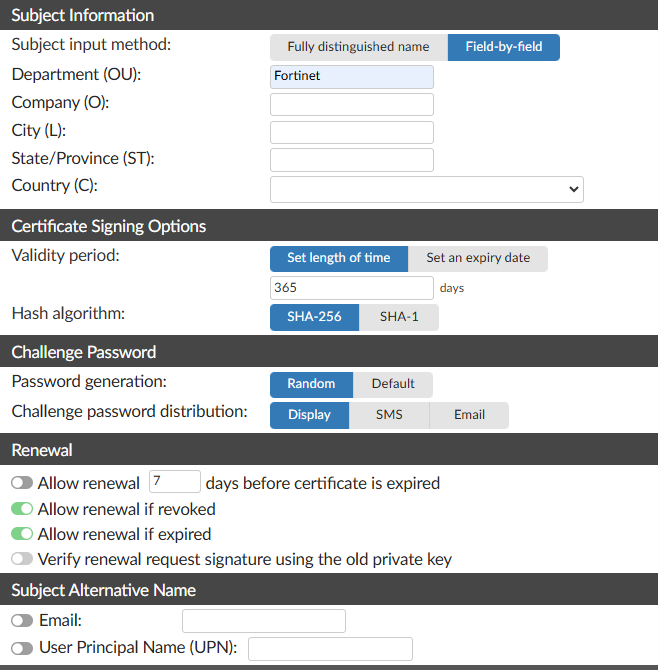Switch to Set an expiry date
This screenshot has height=670, width=659.
click(x=478, y=258)
